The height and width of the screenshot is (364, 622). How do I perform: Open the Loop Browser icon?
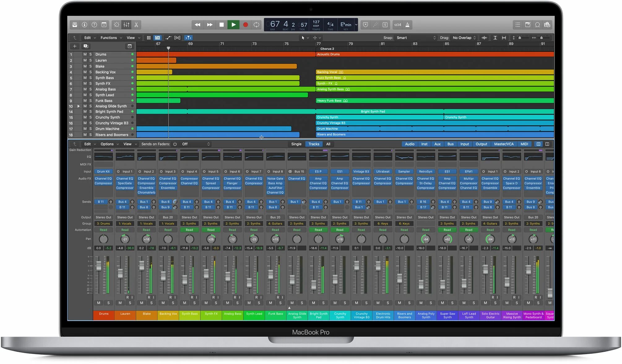point(538,25)
